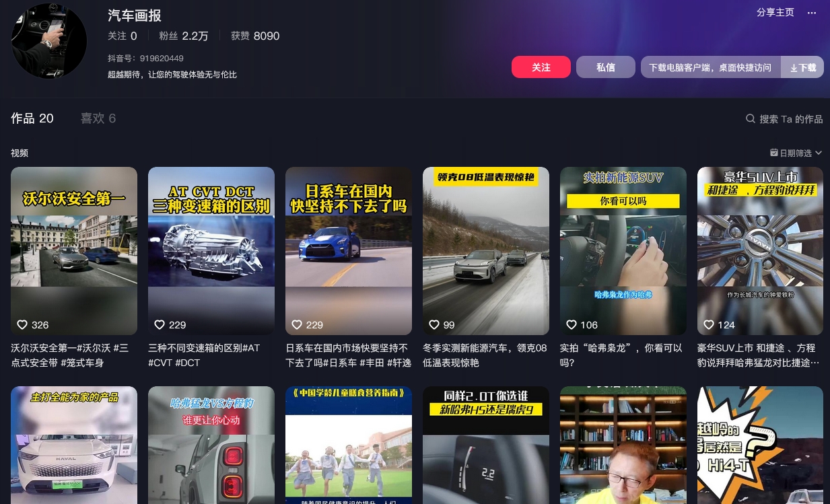Switch to the 喜欢 6 tab

tap(98, 118)
